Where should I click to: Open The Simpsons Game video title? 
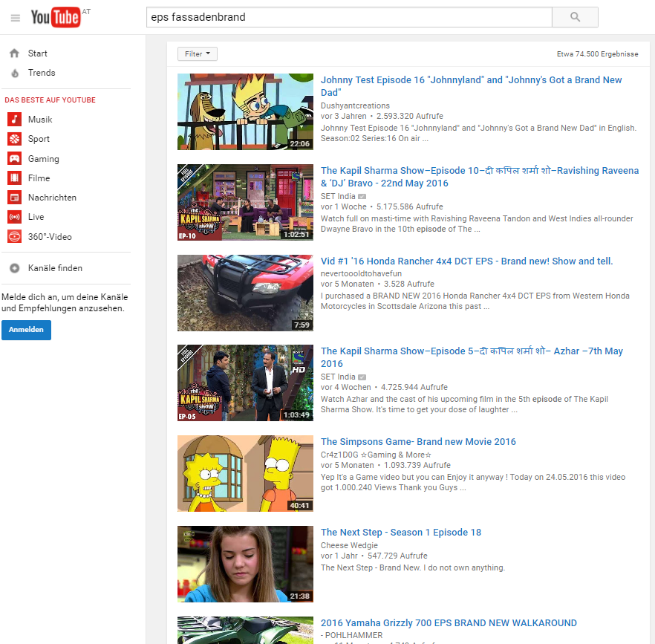point(418,442)
